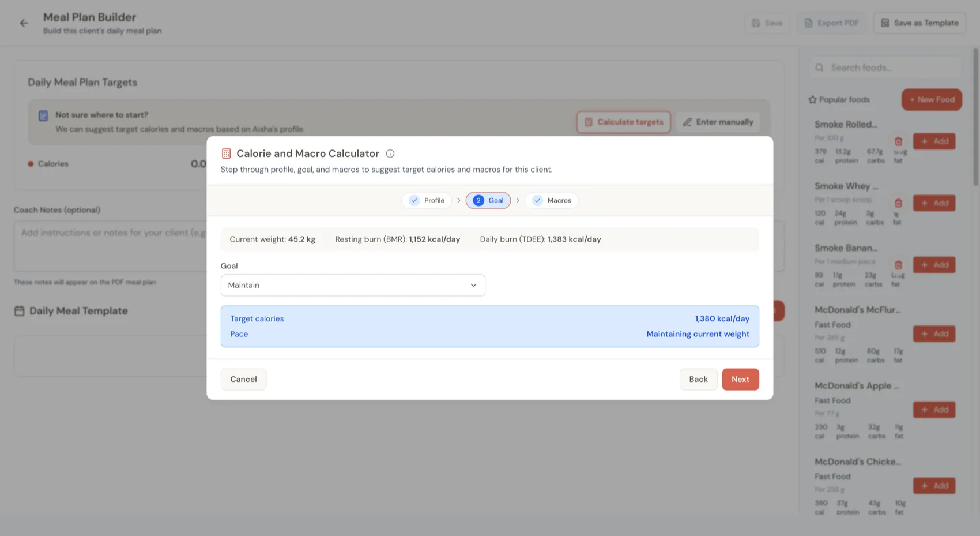Click Back in the calculator dialog
Viewport: 980px width, 536px height.
(x=698, y=379)
